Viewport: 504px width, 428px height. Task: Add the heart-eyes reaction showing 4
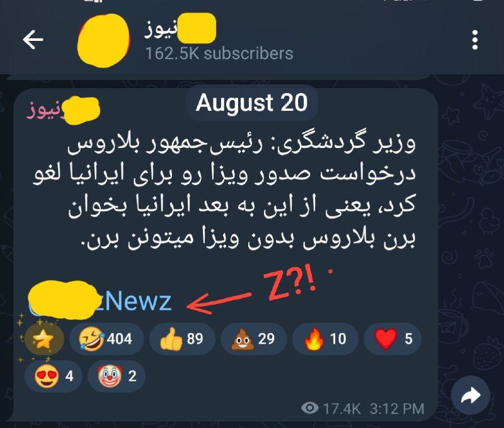pyautogui.click(x=54, y=376)
